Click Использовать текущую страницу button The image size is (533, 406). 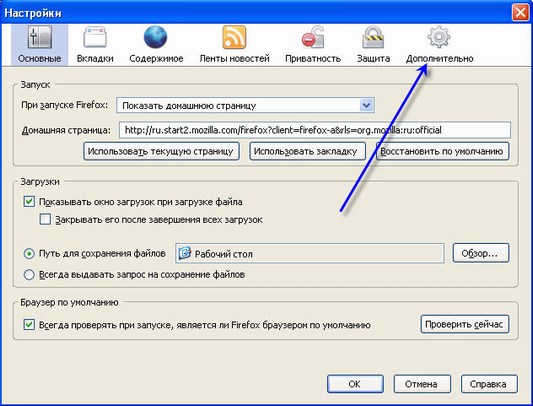(161, 151)
